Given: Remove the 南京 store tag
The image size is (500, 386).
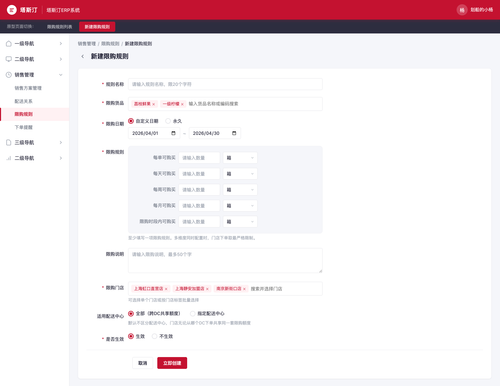Looking at the screenshot, I should (x=244, y=289).
